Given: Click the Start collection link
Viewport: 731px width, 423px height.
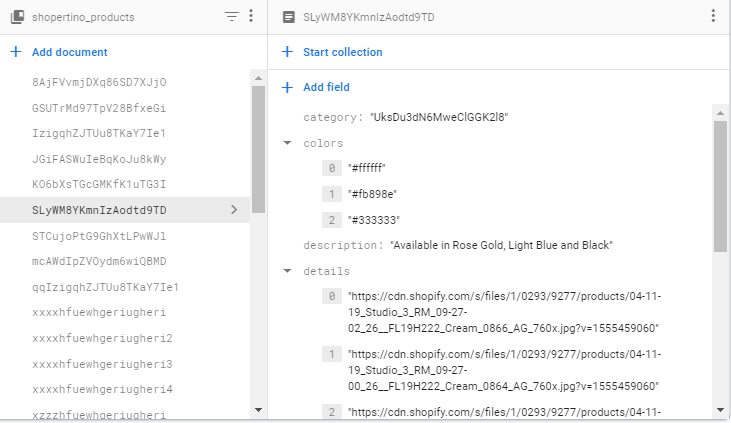Looking at the screenshot, I should [x=342, y=52].
